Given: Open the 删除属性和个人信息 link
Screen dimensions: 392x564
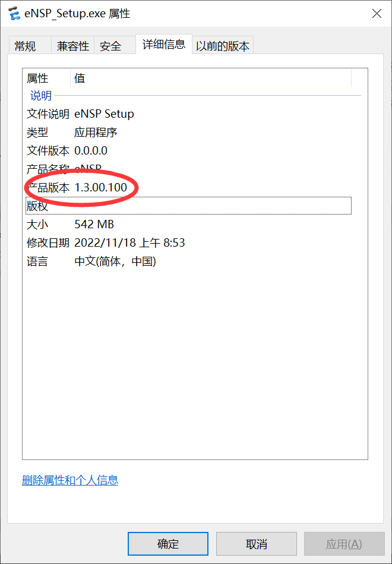Looking at the screenshot, I should pyautogui.click(x=70, y=480).
